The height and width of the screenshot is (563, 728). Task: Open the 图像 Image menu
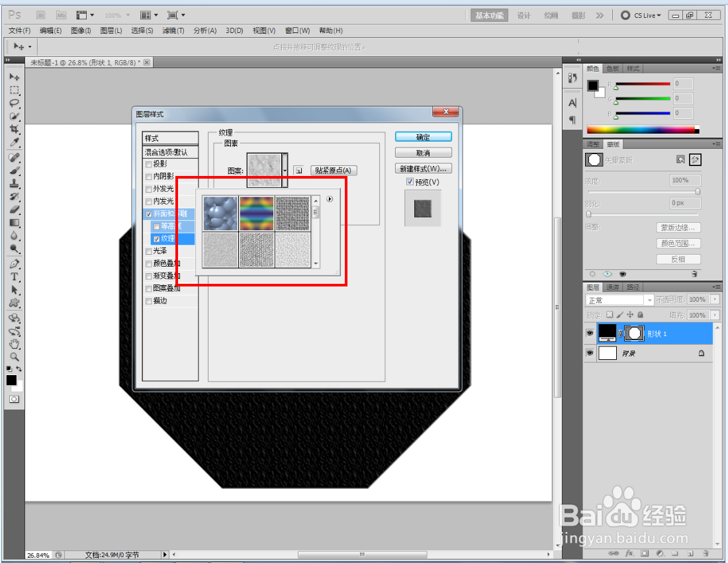point(81,30)
